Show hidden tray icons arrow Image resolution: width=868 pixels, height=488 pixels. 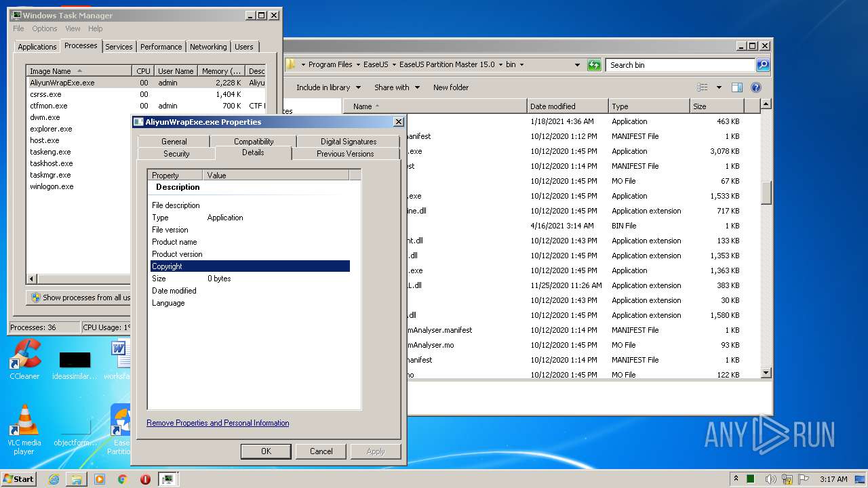(736, 479)
